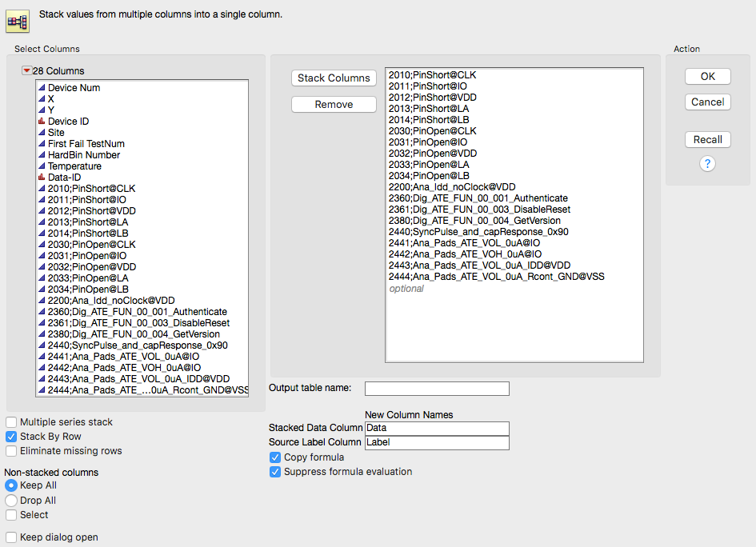Click the nominal icon beside Data-ID
756x547 pixels.
[42, 177]
